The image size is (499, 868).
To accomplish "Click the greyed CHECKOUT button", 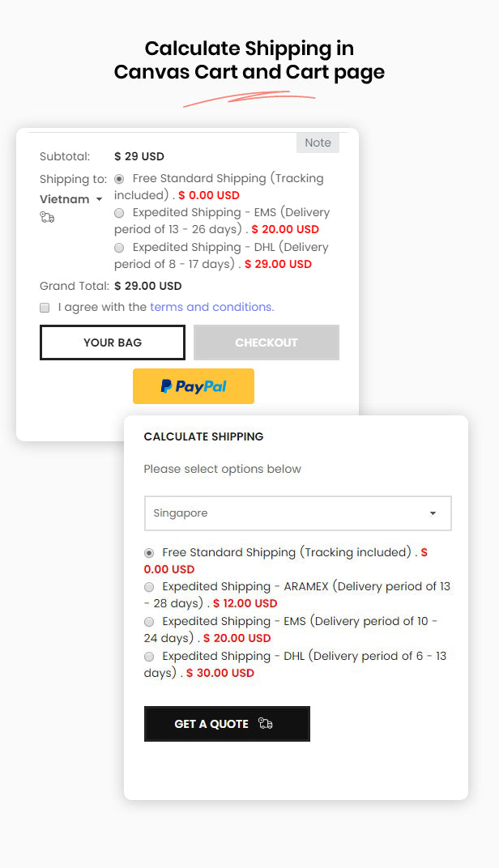I will [x=267, y=343].
